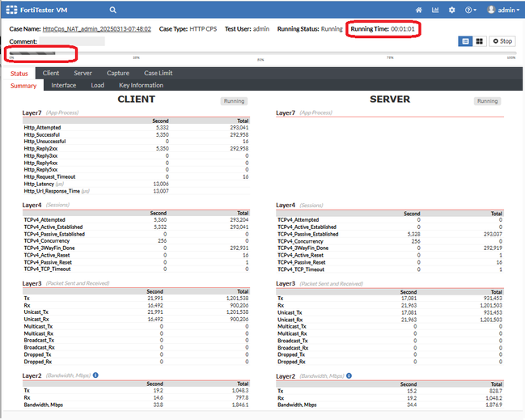Screen dimensions: 525x420
Task: Switch to the Client tab
Action: (51, 73)
